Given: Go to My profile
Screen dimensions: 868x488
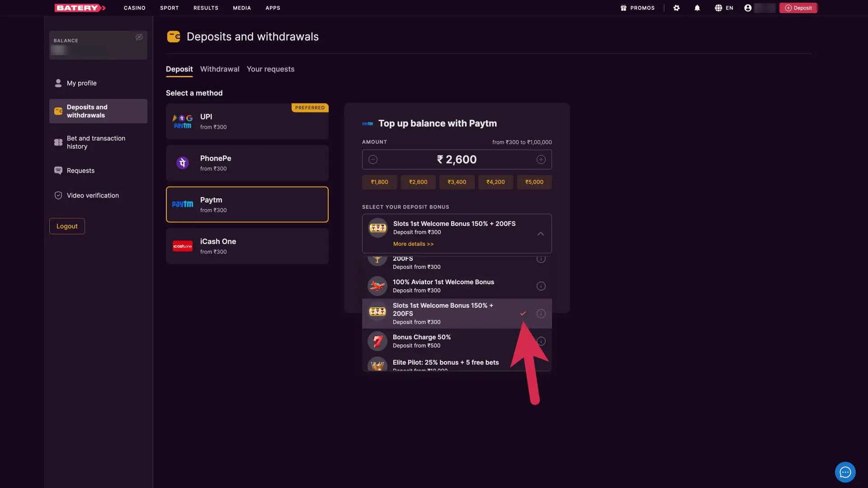Looking at the screenshot, I should [x=98, y=83].
